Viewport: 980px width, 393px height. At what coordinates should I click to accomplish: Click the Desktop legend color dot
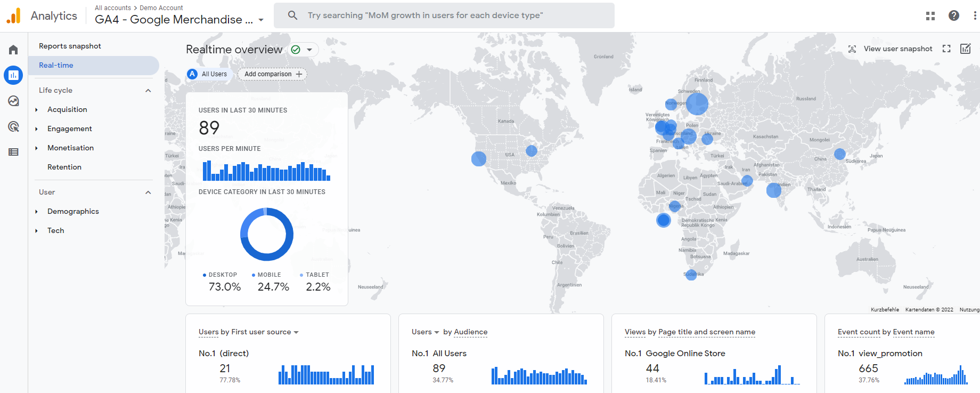click(205, 275)
